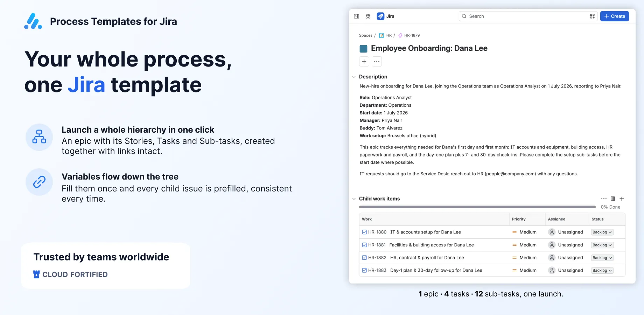Click the hierarchy icon beside Launch heading

[x=39, y=137]
